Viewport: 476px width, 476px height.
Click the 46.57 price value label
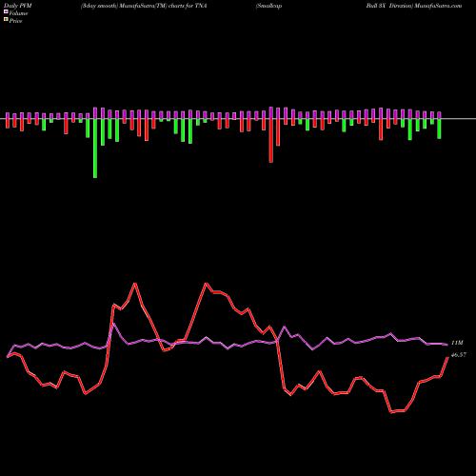click(459, 355)
